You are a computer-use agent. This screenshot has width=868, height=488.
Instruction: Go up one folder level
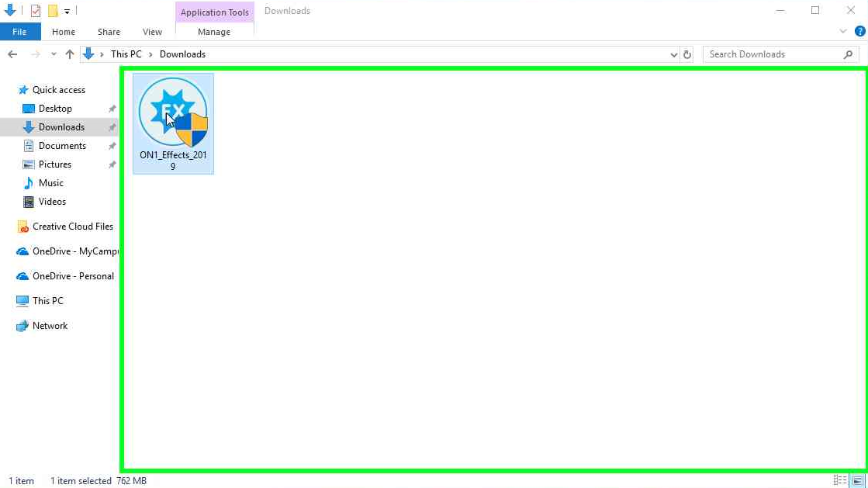[70, 54]
